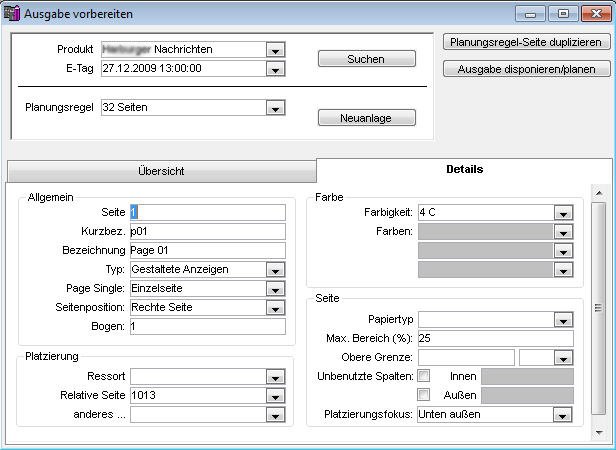Open the E-Tag date dropdown

pos(275,69)
